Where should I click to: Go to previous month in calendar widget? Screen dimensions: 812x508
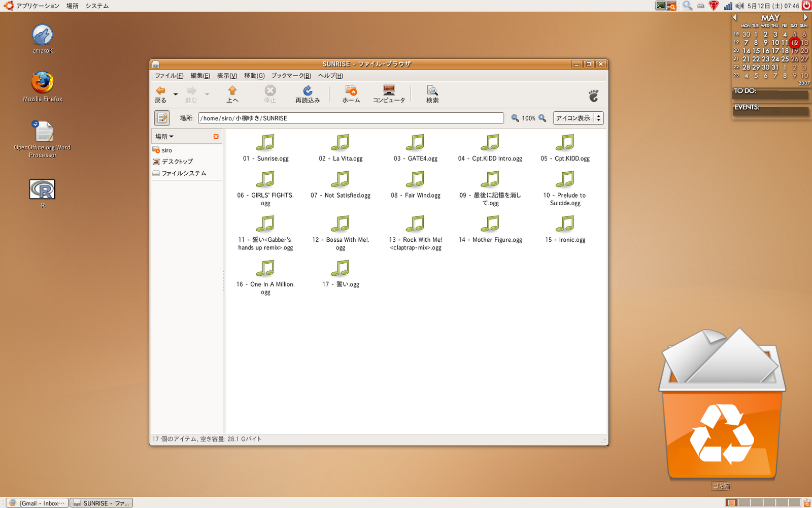click(x=735, y=18)
